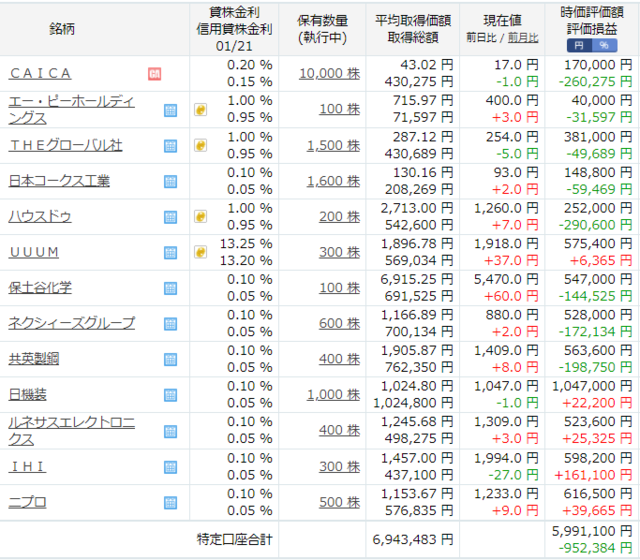Click UUUM lending rate 13.25 %
The width and height of the screenshot is (640, 560).
tap(246, 244)
